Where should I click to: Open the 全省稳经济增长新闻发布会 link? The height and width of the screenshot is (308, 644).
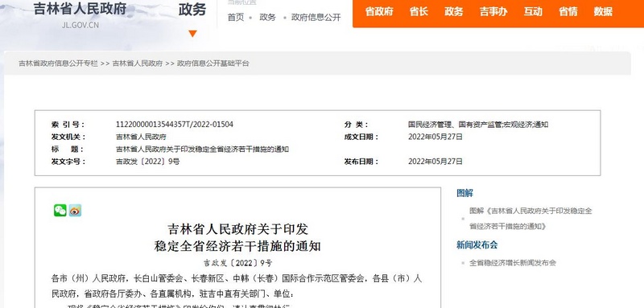tap(513, 263)
